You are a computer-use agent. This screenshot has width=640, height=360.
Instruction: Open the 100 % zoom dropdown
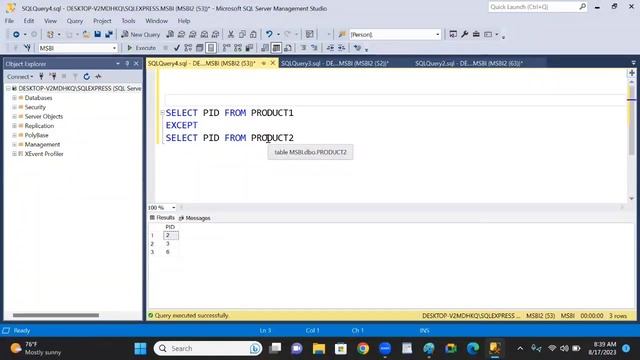[173, 208]
